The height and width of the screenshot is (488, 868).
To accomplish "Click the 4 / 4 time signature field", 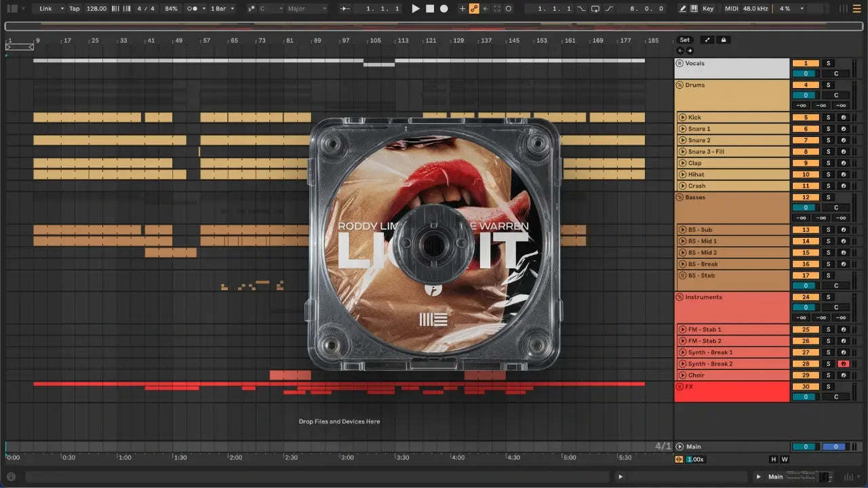I will coord(145,9).
